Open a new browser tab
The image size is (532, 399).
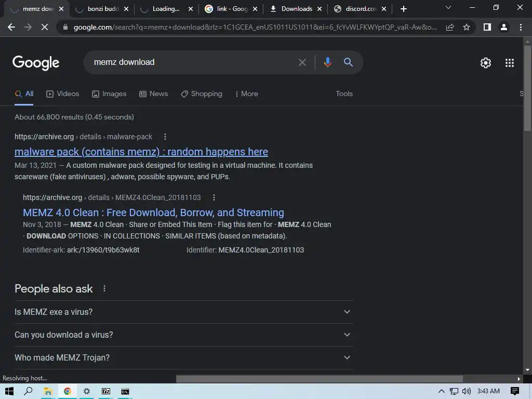[403, 9]
